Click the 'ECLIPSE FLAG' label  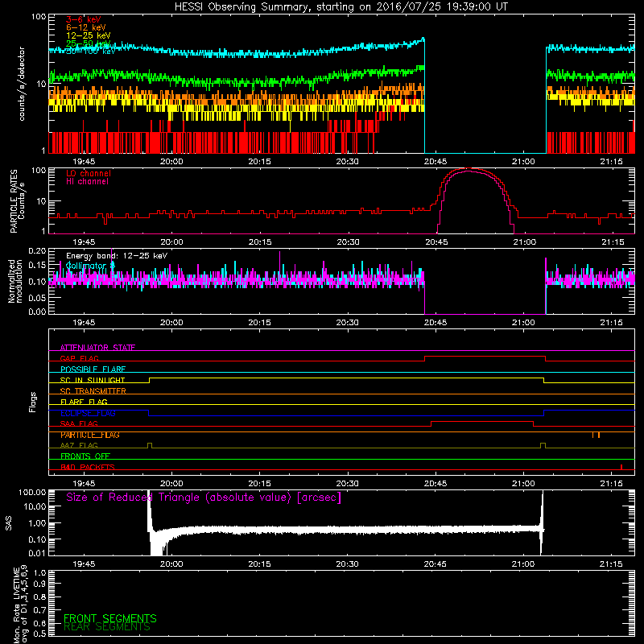tap(88, 413)
